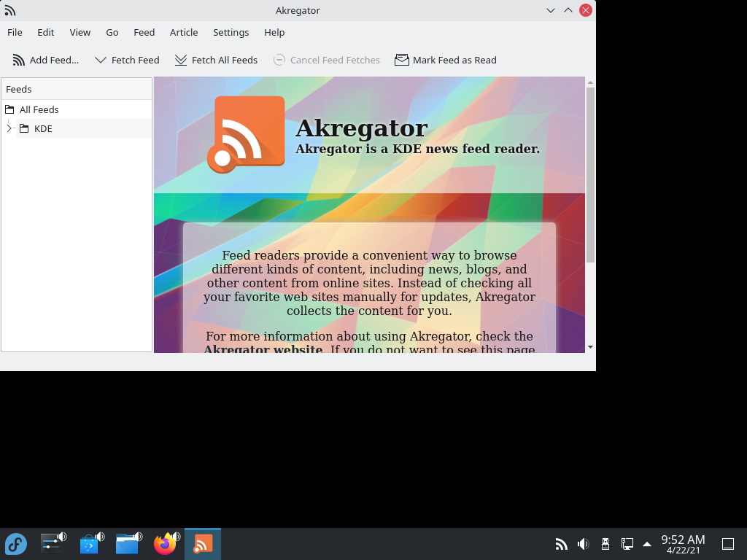Viewport: 747px width, 560px height.
Task: Open the View menu
Action: 80,32
